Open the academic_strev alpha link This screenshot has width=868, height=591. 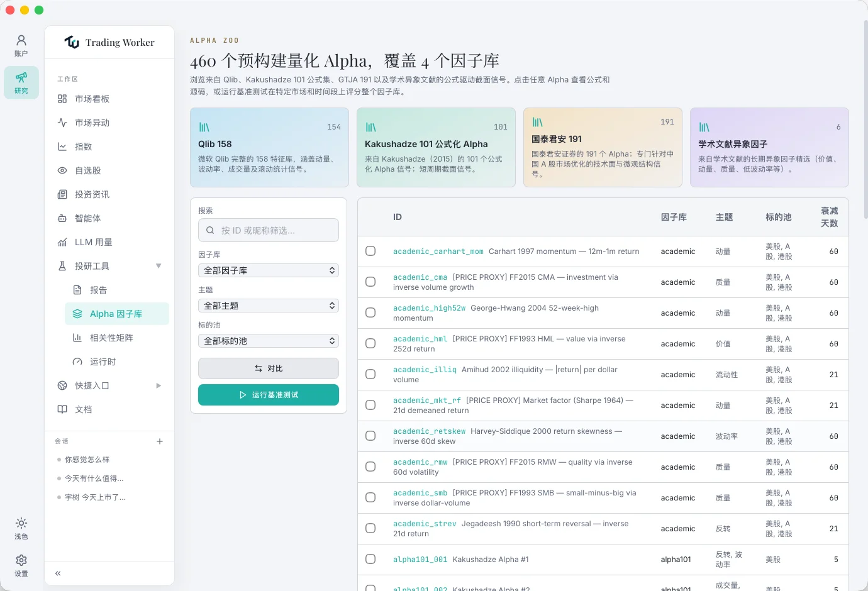coord(425,524)
